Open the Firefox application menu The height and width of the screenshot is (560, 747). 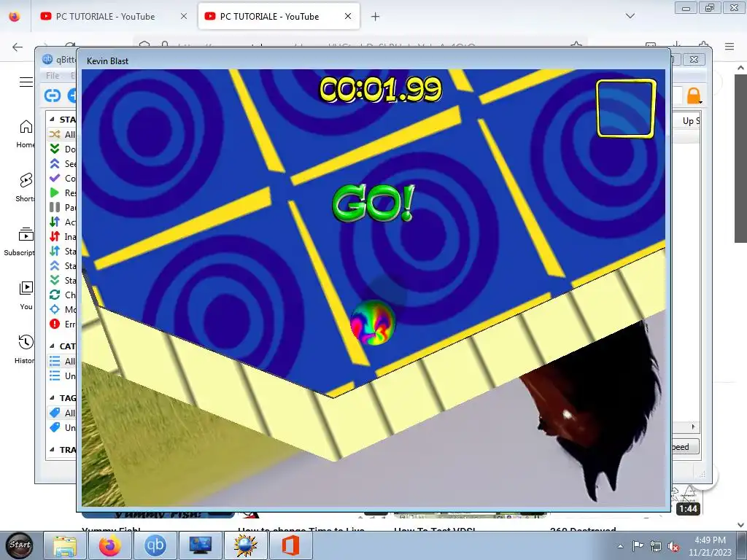tap(729, 46)
